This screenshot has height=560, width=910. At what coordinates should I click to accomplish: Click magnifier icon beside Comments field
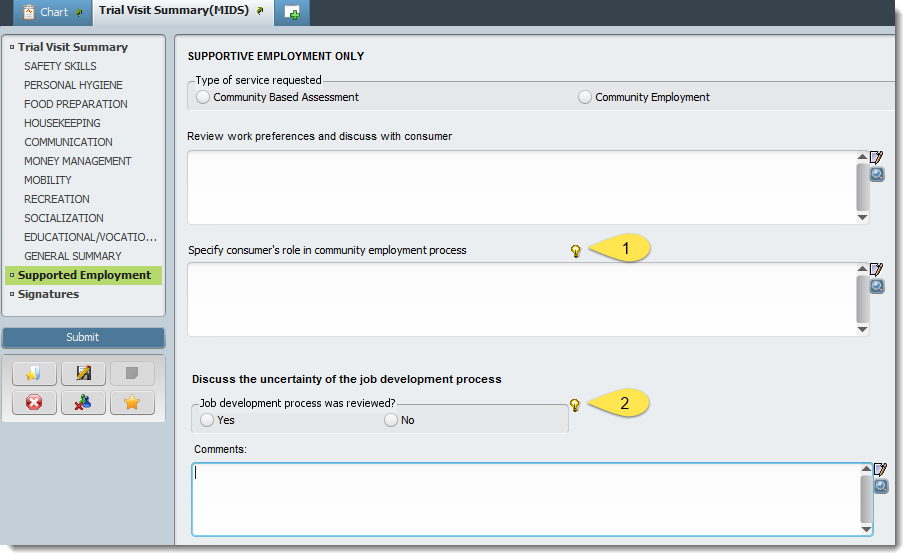click(881, 486)
